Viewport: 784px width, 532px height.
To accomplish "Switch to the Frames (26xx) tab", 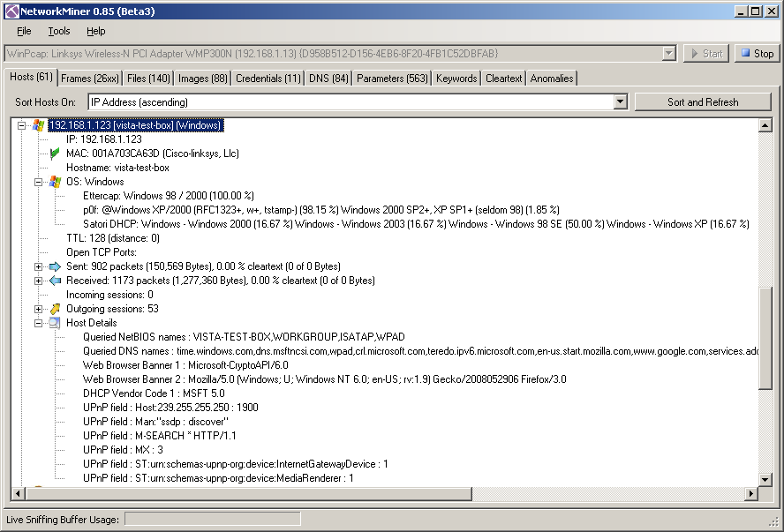I will click(x=90, y=79).
